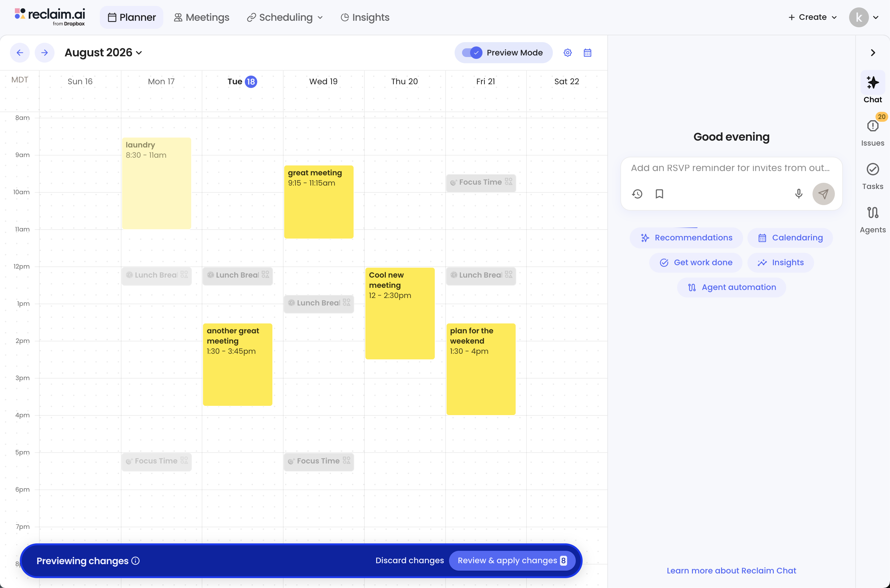Click the Sun 16 day header
Viewport: 890px width, 588px height.
coord(80,81)
